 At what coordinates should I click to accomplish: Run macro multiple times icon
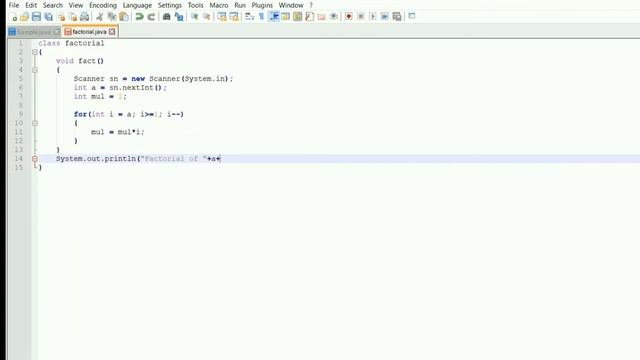pos(384,17)
